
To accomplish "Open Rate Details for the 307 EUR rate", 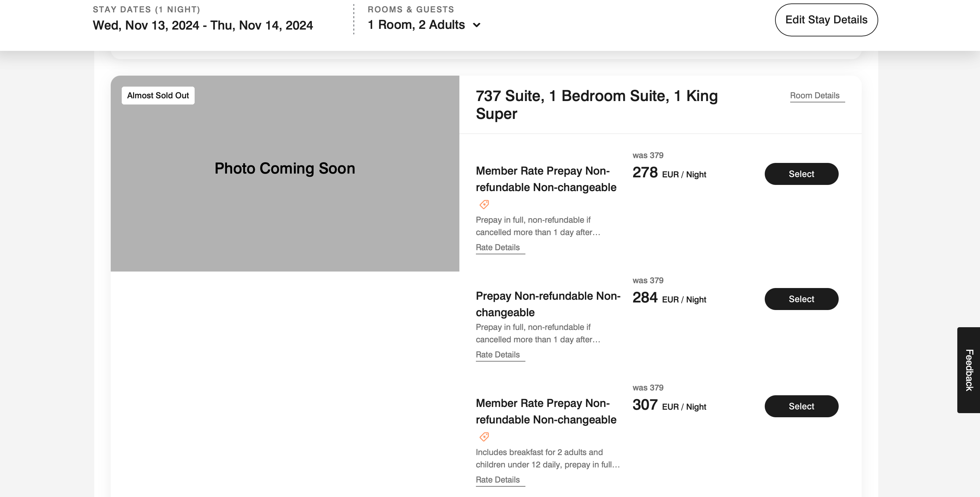I will [497, 479].
